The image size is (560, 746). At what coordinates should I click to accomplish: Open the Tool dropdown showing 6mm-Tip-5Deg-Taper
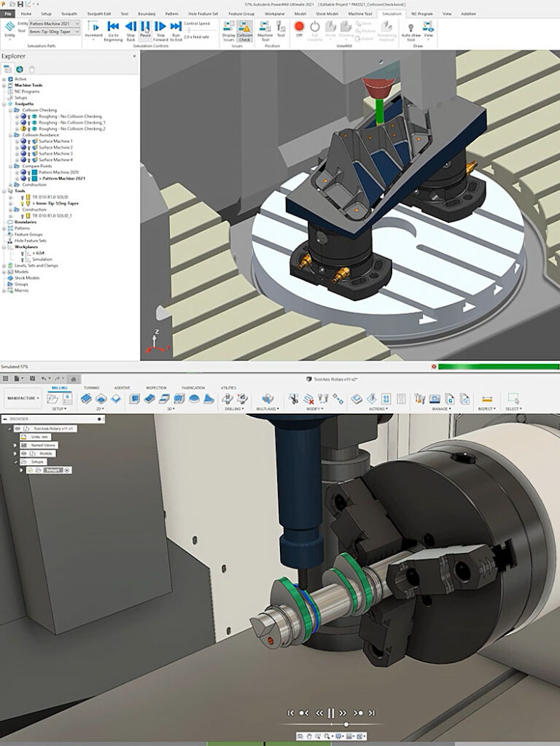tap(54, 31)
